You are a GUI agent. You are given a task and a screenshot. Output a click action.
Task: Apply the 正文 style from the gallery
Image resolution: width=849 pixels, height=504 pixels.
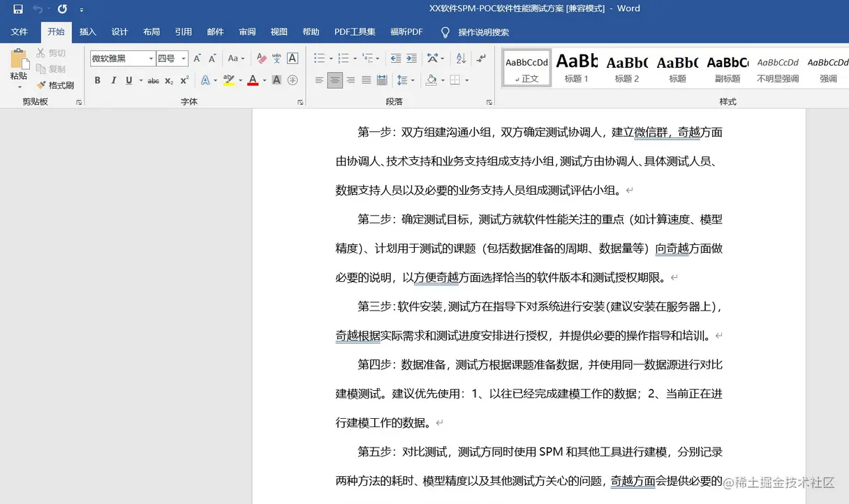(x=527, y=68)
